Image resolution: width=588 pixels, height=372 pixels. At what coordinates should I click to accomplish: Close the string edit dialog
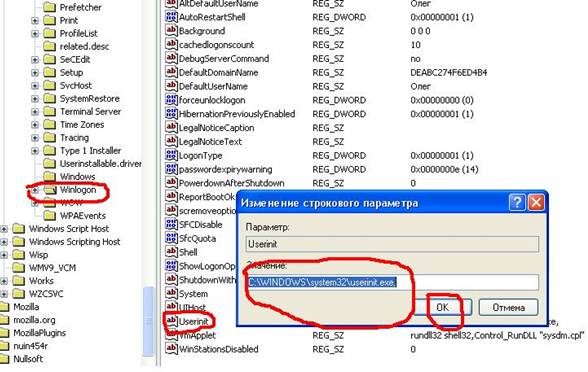click(536, 202)
